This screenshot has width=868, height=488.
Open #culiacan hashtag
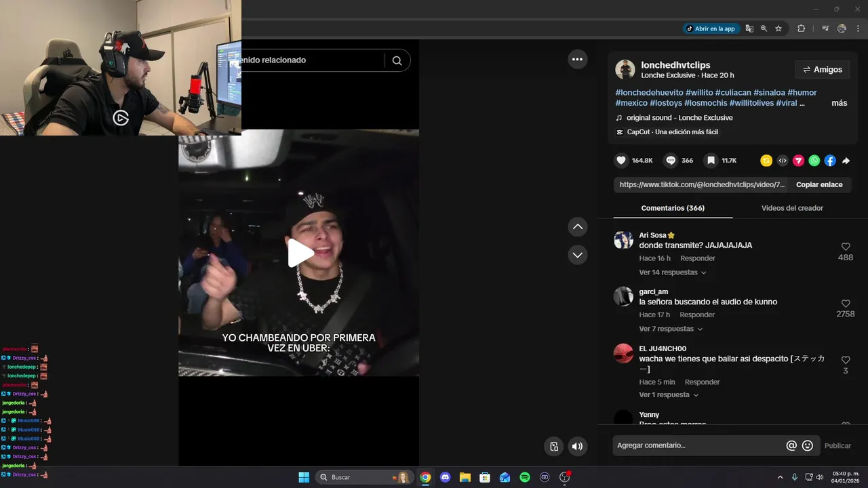(733, 92)
